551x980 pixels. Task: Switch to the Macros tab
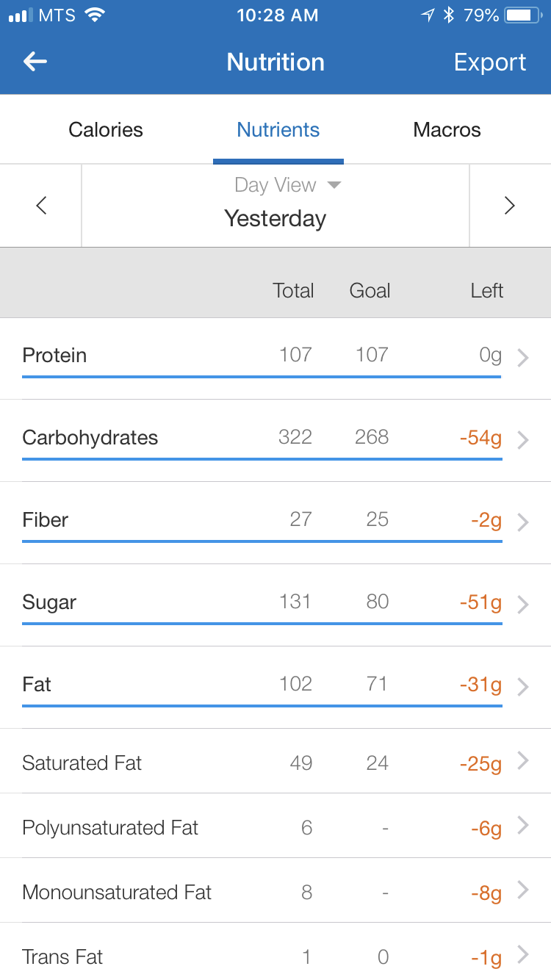point(447,130)
